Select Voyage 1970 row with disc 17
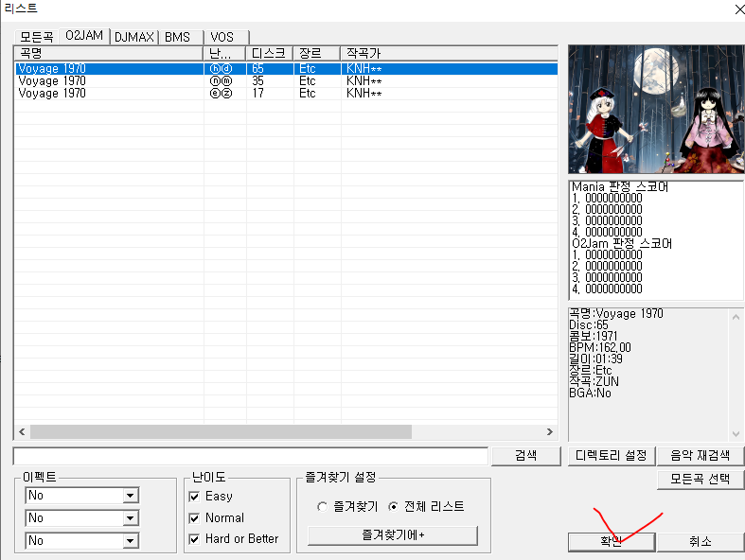This screenshot has width=745, height=560. click(286, 94)
